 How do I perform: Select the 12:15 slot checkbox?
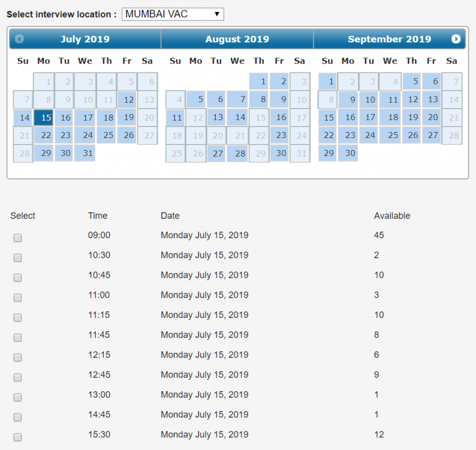point(18,357)
